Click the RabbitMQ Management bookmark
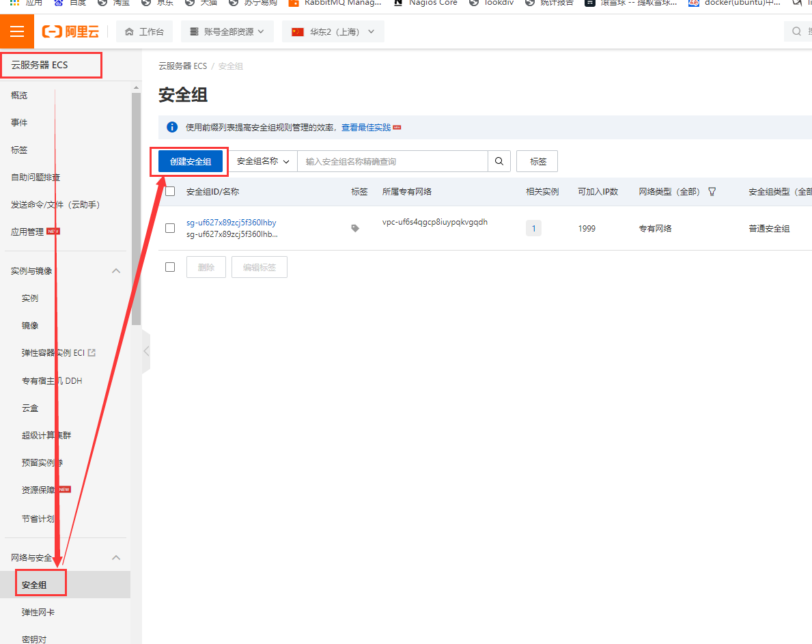Viewport: 812px width, 644px height. (x=335, y=3)
